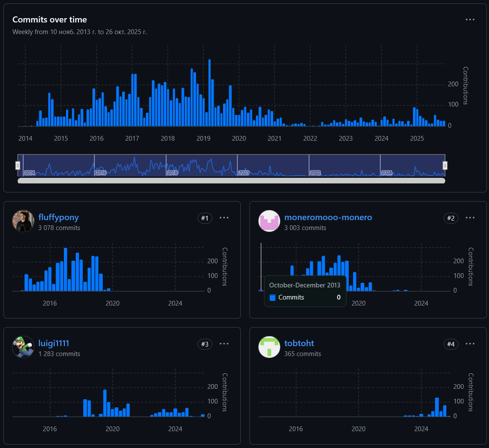
Task: Open tobtoht card's three-dot menu
Action: pyautogui.click(x=470, y=344)
